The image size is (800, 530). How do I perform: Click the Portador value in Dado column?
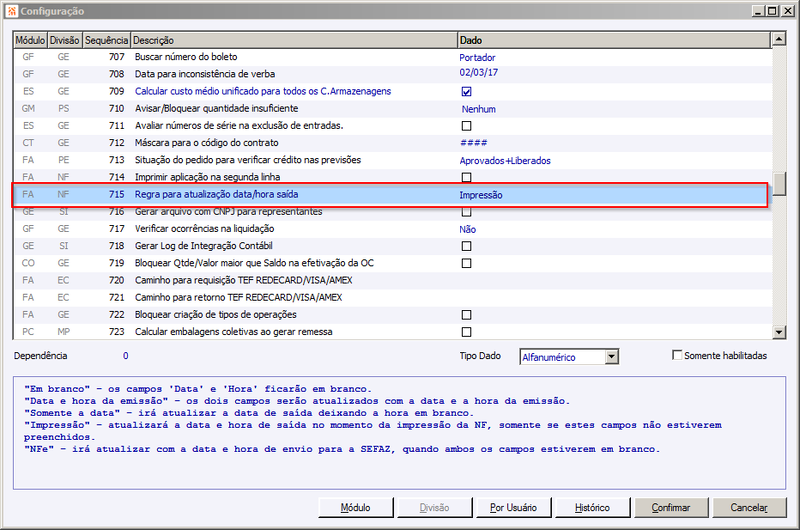[477, 58]
